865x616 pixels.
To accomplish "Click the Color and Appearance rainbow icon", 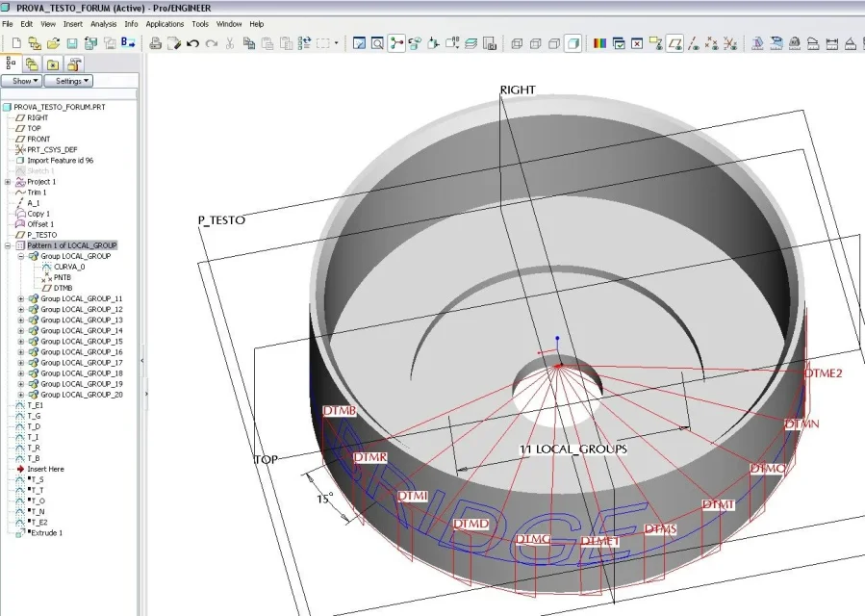I will coord(599,43).
